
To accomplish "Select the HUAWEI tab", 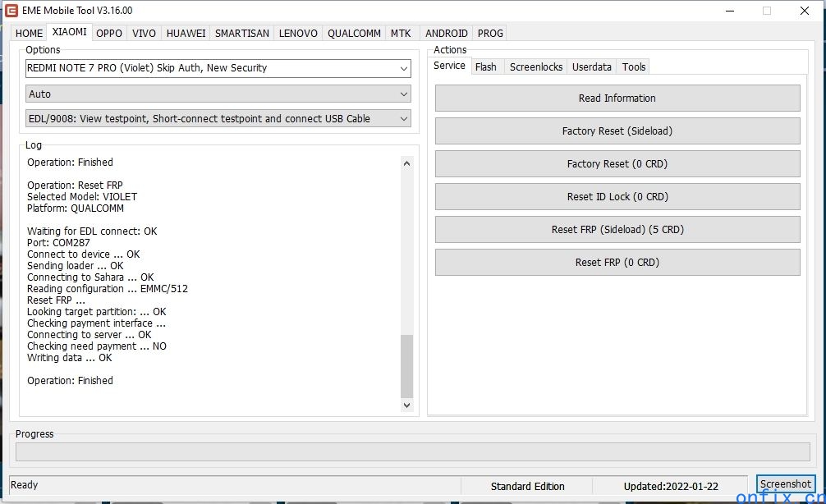I will (186, 34).
